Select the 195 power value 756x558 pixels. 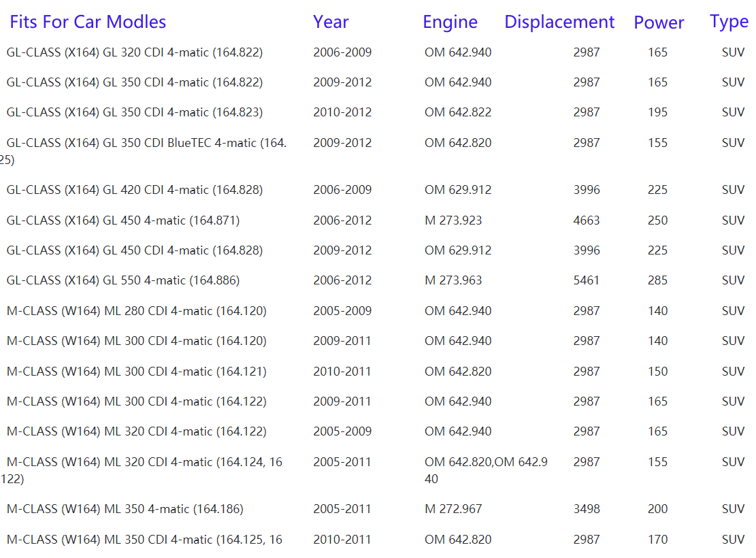click(658, 112)
